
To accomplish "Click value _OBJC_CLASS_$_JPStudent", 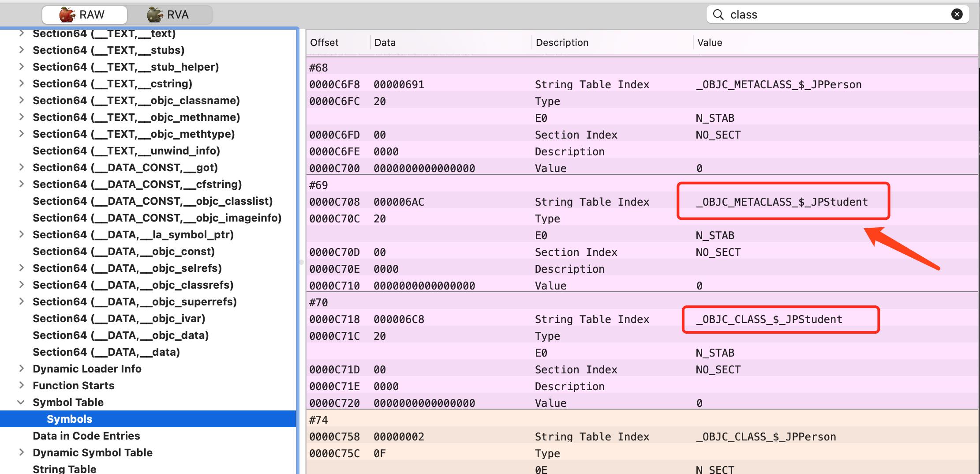I will click(769, 319).
